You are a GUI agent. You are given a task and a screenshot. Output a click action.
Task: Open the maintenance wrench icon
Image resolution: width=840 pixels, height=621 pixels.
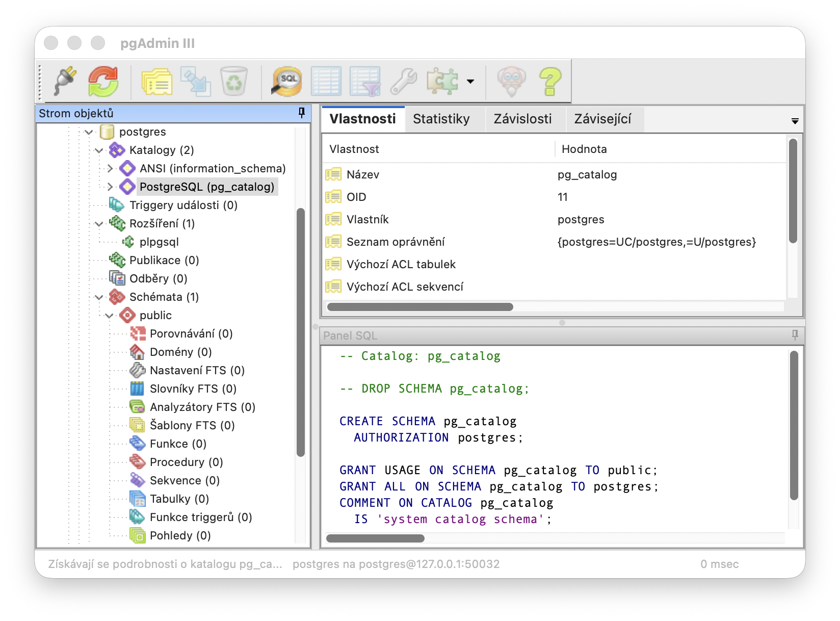coord(404,81)
